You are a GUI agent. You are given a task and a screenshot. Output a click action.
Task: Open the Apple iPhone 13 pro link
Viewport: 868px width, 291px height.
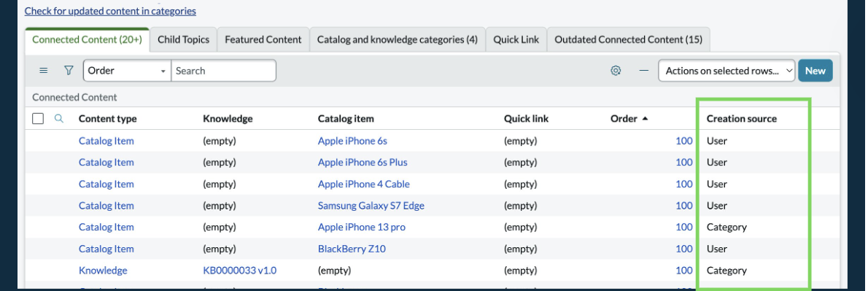(x=362, y=227)
